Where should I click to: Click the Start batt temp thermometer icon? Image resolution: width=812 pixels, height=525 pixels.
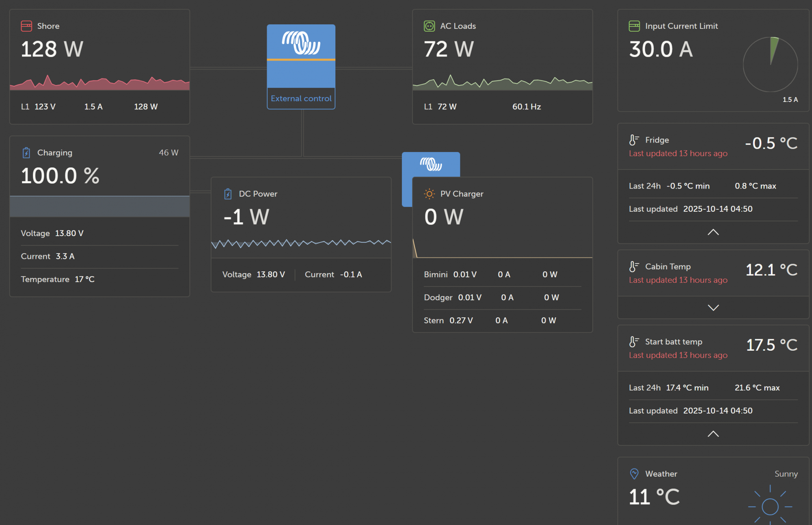(633, 342)
